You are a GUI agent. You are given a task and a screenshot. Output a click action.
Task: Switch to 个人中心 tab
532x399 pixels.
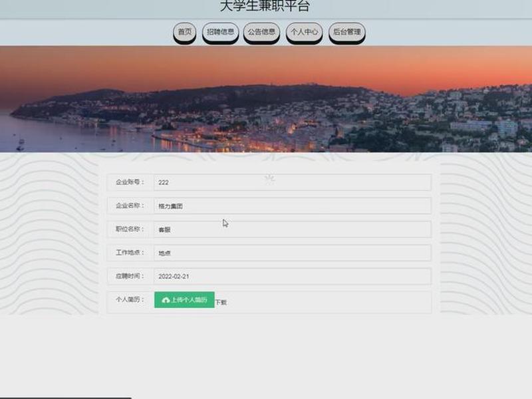pos(305,32)
